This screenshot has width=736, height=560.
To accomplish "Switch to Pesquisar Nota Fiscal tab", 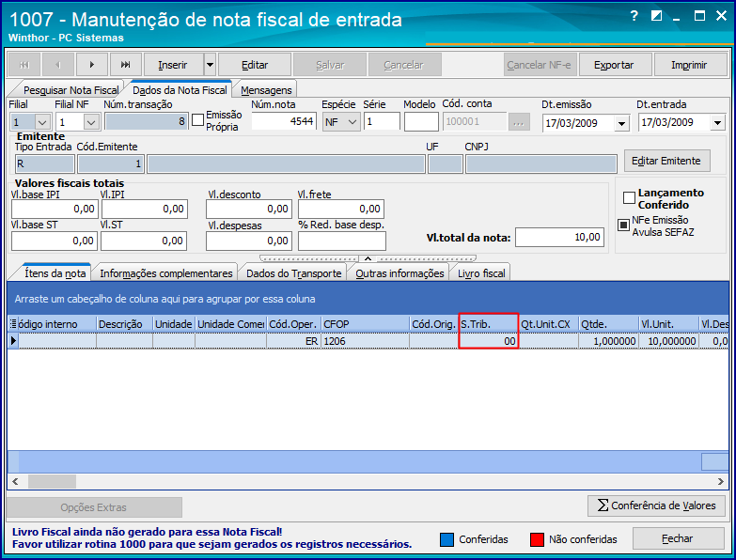I will tap(70, 90).
